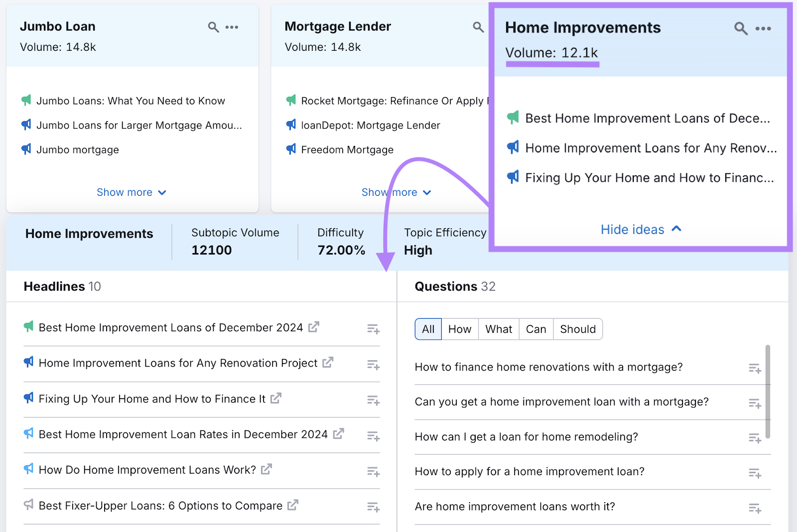Add How Do Home Improvement Loans Work to list
Screen dimensions: 797x532
click(x=373, y=471)
